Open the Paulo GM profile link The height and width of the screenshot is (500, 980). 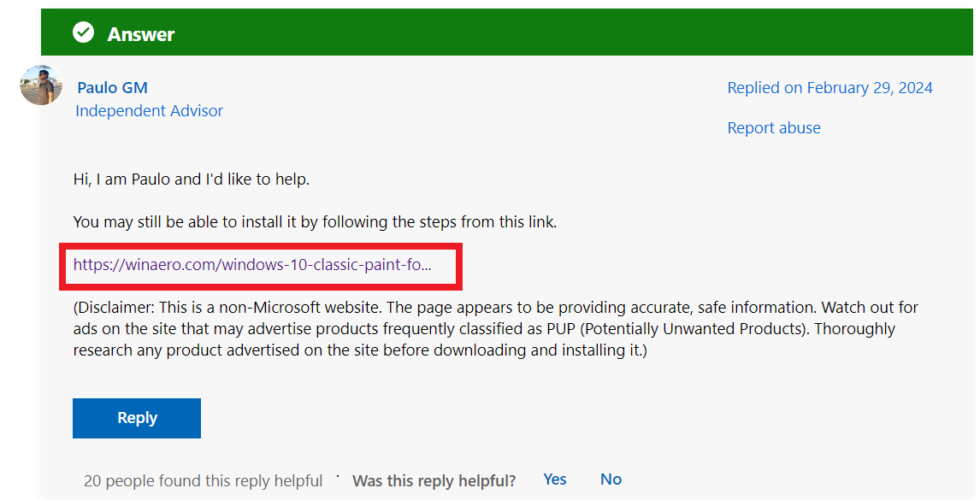point(113,88)
